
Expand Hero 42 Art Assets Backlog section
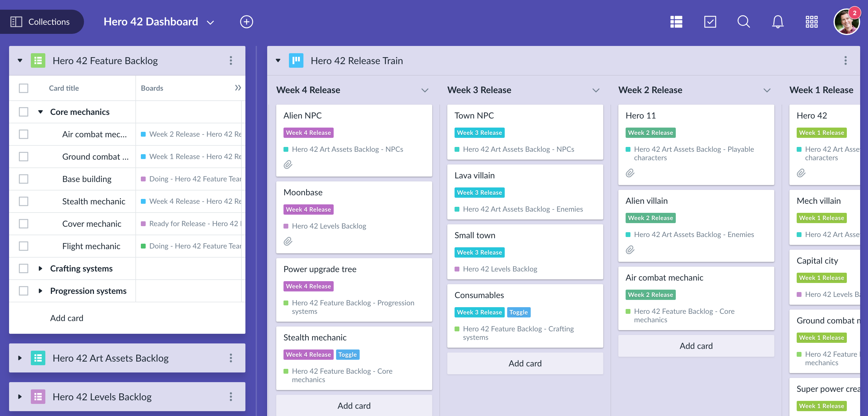(20, 358)
